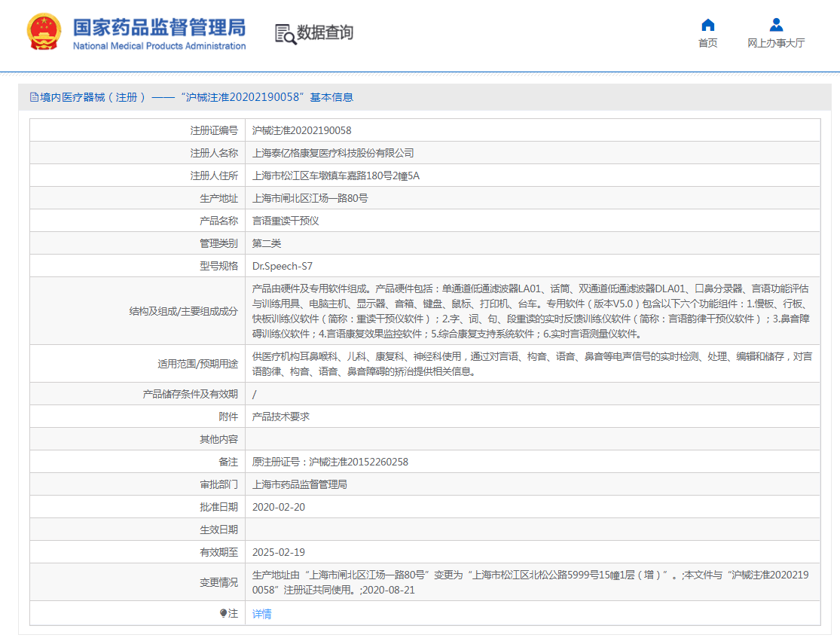The image size is (840, 644).
Task: Click the 首页 home icon
Action: 707,25
